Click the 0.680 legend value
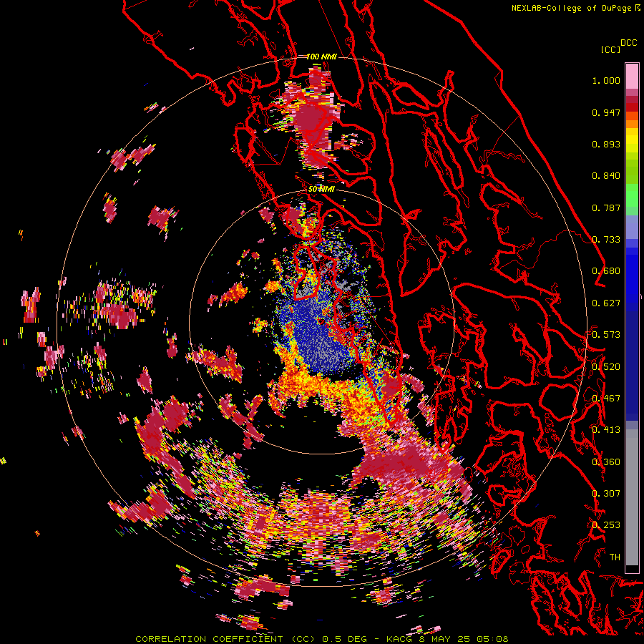 [606, 271]
